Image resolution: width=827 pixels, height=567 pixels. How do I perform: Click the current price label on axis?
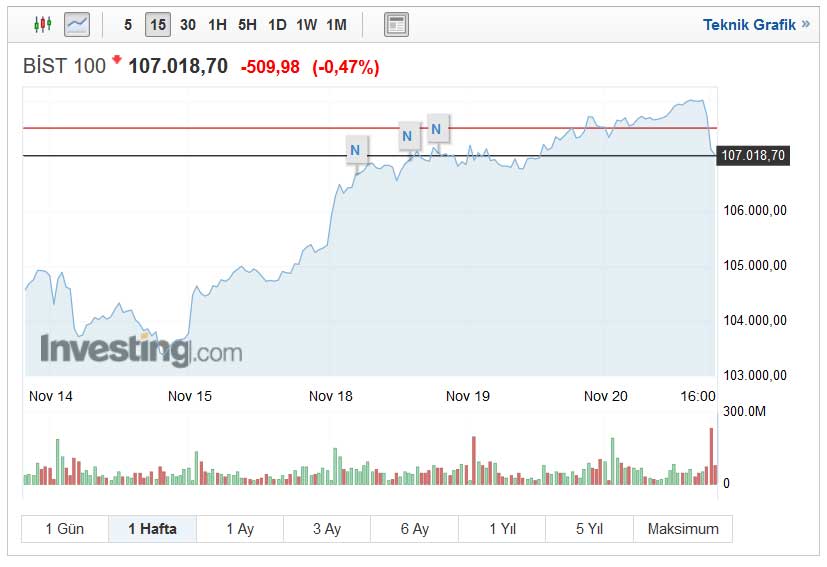pyautogui.click(x=753, y=156)
